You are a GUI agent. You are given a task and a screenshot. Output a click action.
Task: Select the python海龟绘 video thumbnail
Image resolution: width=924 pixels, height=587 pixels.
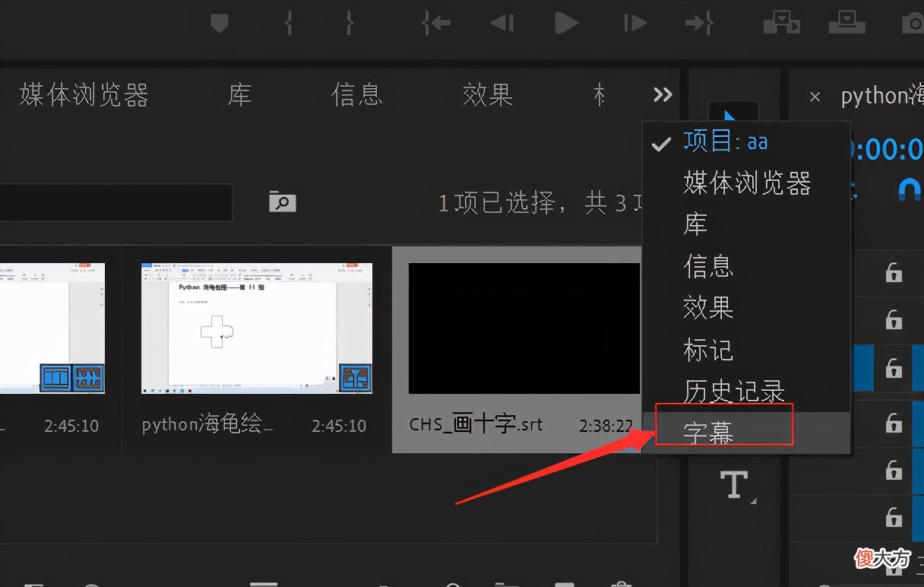pyautogui.click(x=257, y=328)
